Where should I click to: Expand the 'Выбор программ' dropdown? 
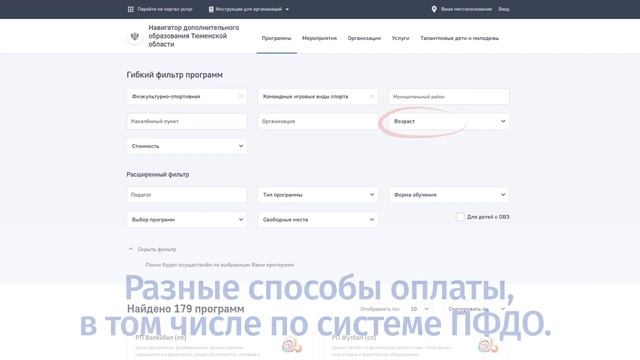coord(187,220)
